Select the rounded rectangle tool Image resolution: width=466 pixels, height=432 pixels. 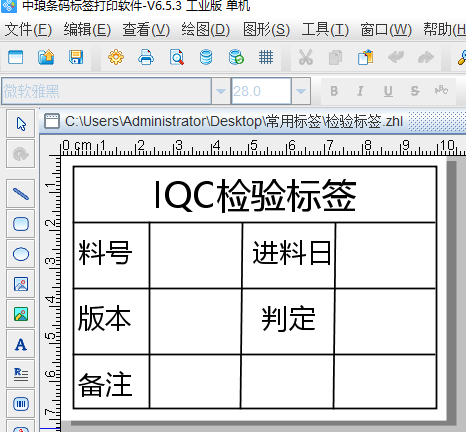pyautogui.click(x=21, y=224)
